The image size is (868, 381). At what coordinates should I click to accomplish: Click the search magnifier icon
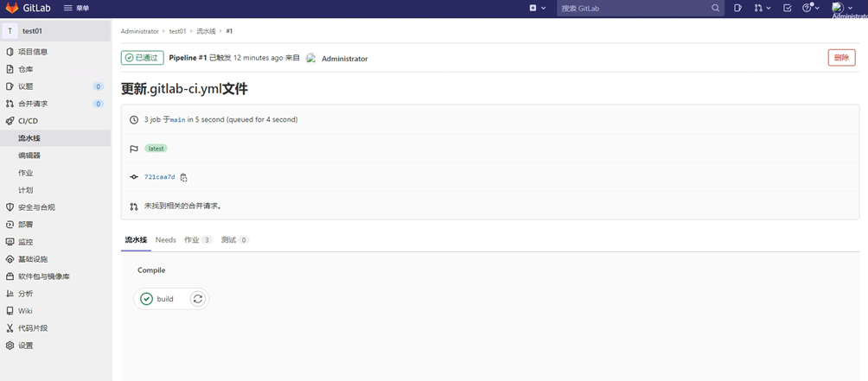(715, 8)
